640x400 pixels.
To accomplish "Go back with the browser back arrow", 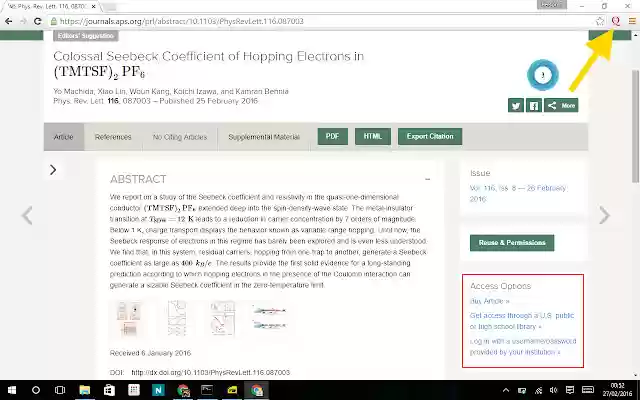I will [8, 21].
